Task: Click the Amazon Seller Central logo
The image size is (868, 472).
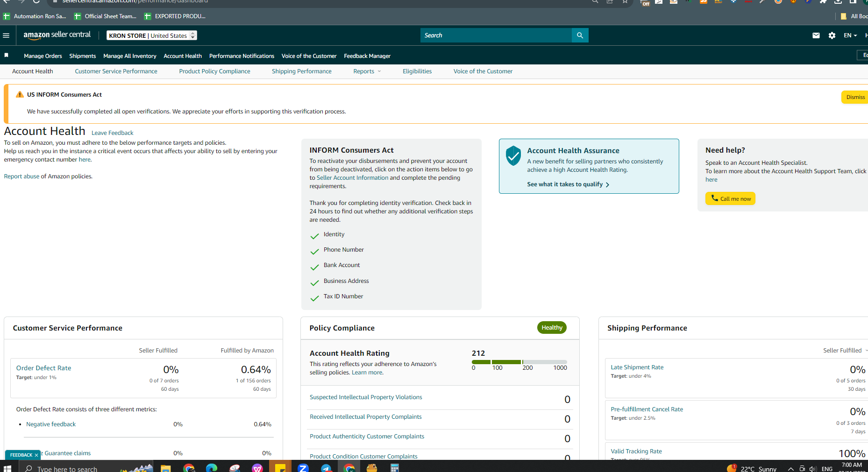Action: (x=57, y=35)
